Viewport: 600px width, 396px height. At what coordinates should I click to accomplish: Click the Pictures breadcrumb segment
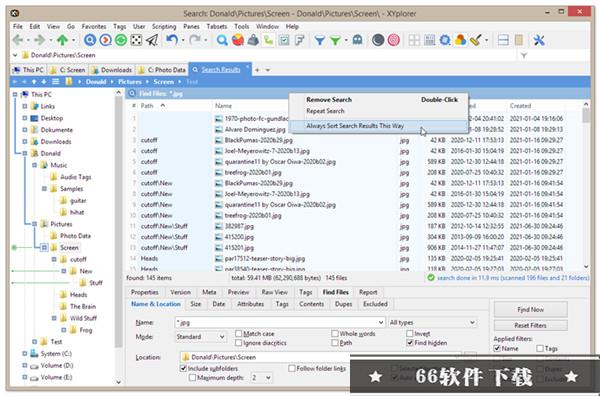tap(130, 82)
